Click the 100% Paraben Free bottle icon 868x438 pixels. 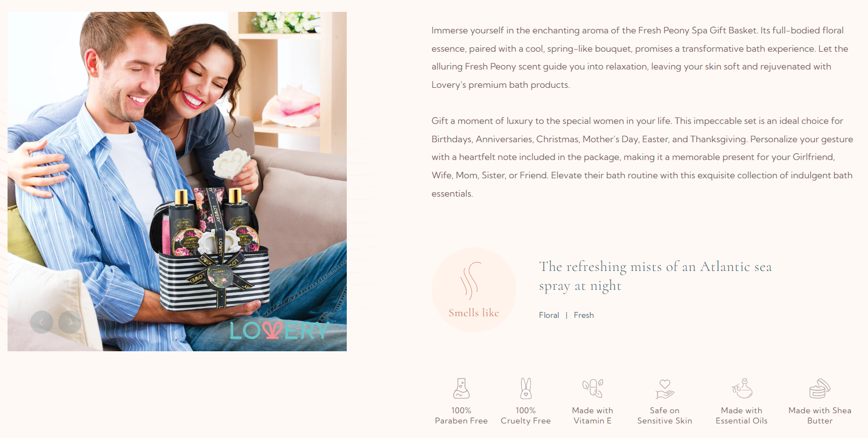coord(461,388)
